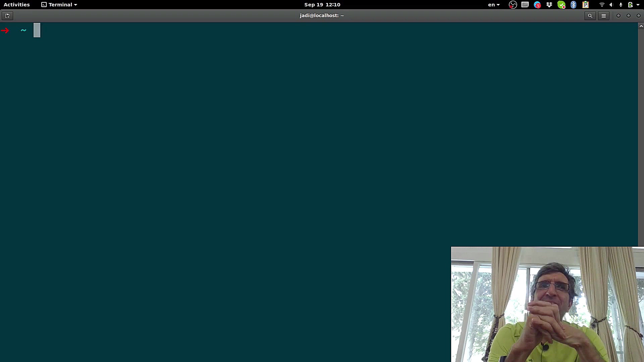Screen dimensions: 644x362
Task: Open the terminal hamburger menu
Action: pyautogui.click(x=603, y=16)
